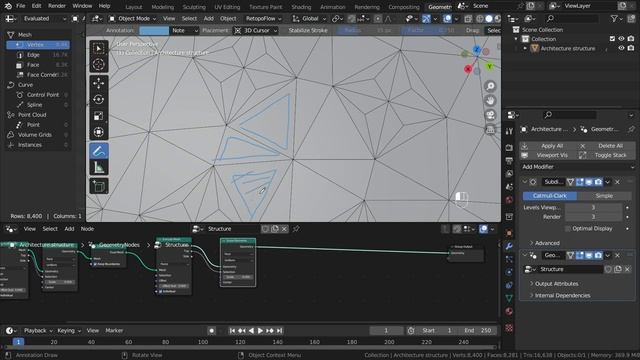Click the blue Z axis gizmo

(x=477, y=50)
